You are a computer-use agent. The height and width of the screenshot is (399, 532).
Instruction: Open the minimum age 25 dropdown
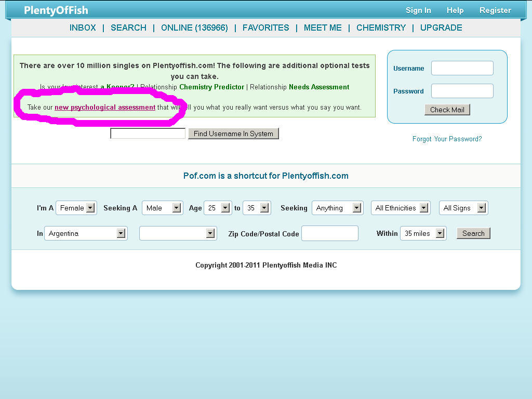pos(218,208)
